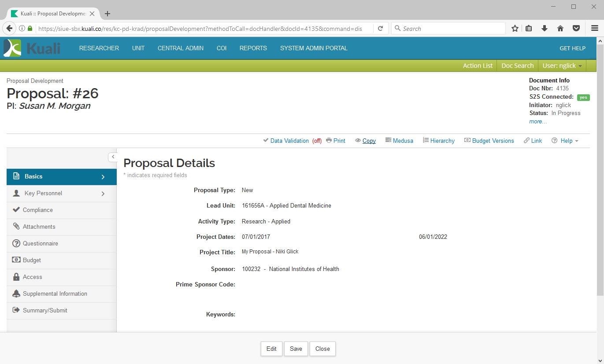Click the Link chain icon
Viewport: 604px width, 364px height.
coord(526,141)
